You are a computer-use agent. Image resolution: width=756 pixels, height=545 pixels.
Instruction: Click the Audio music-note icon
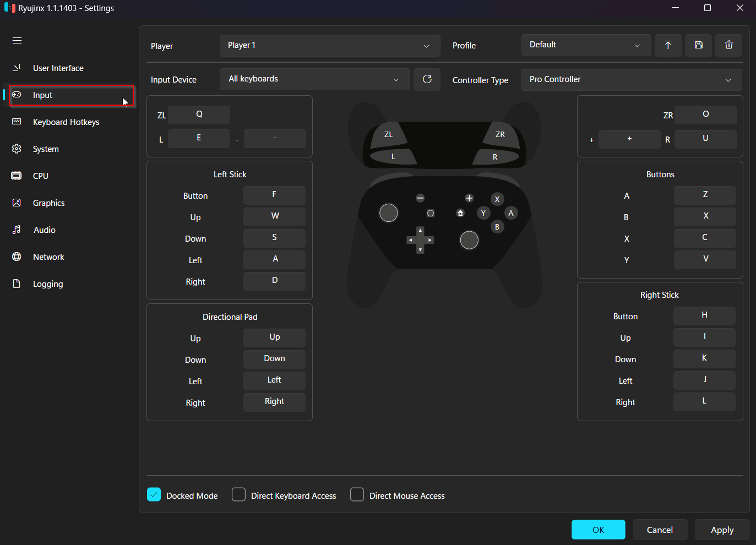tap(17, 230)
